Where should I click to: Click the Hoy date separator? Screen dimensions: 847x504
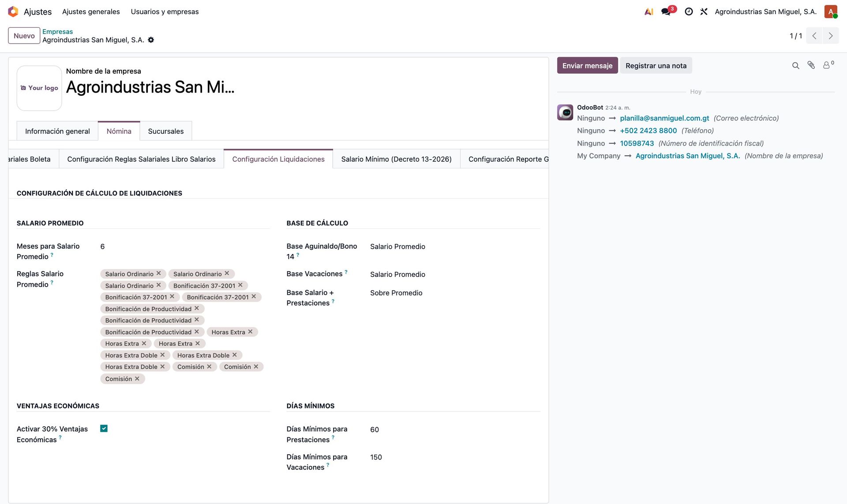696,92
